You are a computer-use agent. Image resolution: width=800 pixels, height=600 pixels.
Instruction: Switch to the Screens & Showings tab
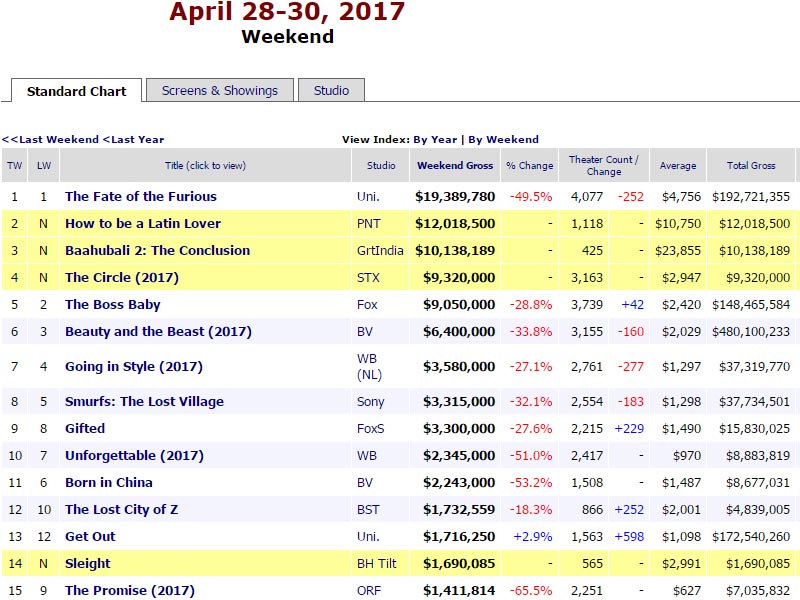coord(220,91)
